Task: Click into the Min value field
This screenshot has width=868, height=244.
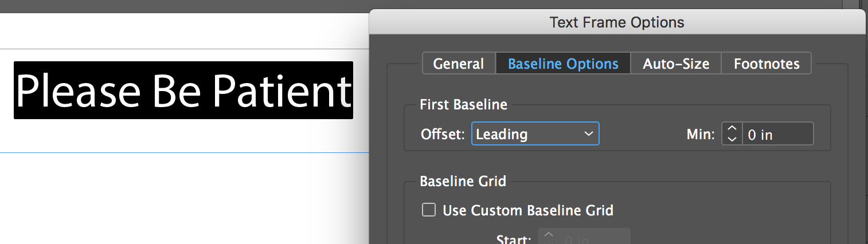Action: (x=777, y=134)
